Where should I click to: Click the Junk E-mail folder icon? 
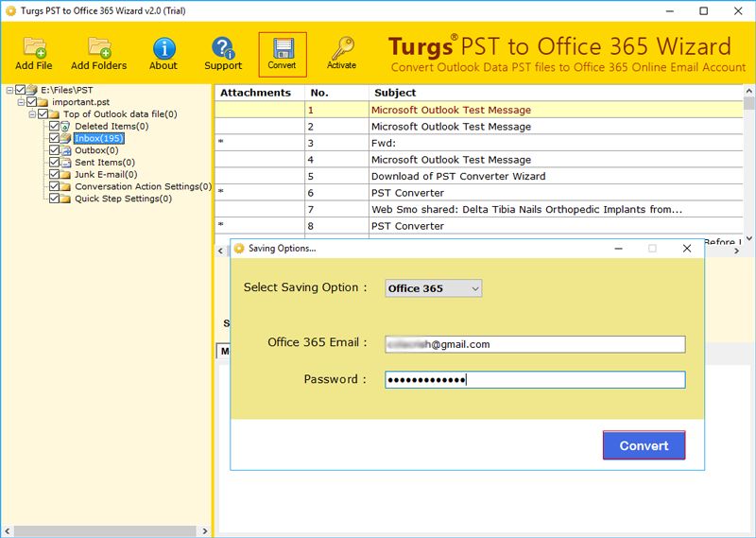coord(65,175)
